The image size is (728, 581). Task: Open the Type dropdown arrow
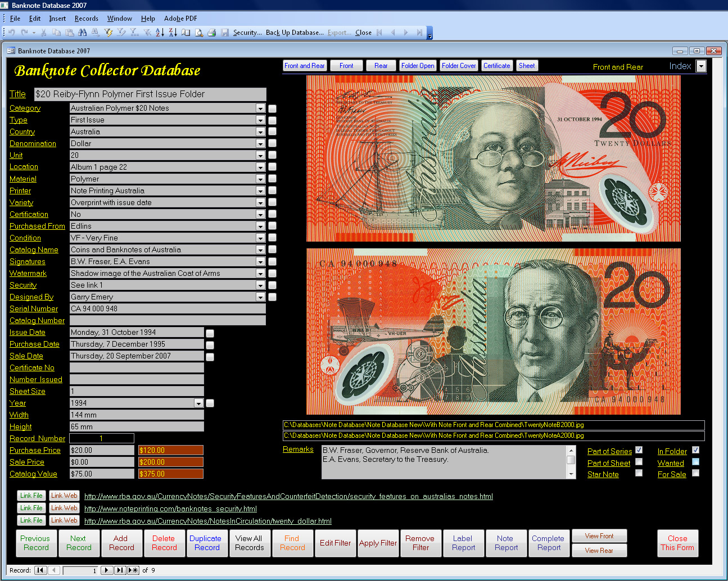(x=260, y=120)
